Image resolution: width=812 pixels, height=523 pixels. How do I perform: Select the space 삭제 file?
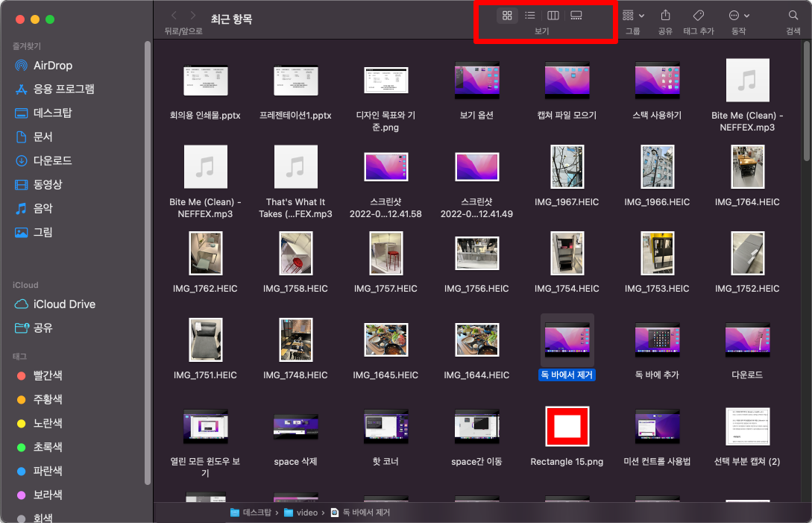296,427
